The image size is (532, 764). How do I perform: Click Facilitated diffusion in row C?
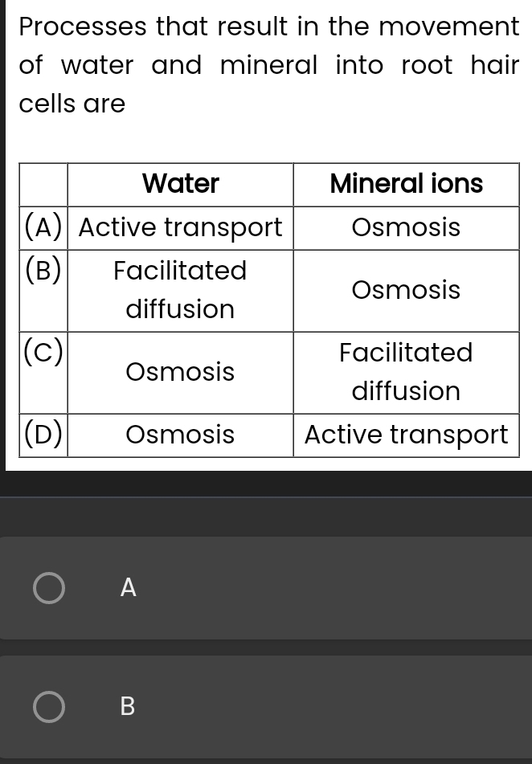(x=406, y=371)
